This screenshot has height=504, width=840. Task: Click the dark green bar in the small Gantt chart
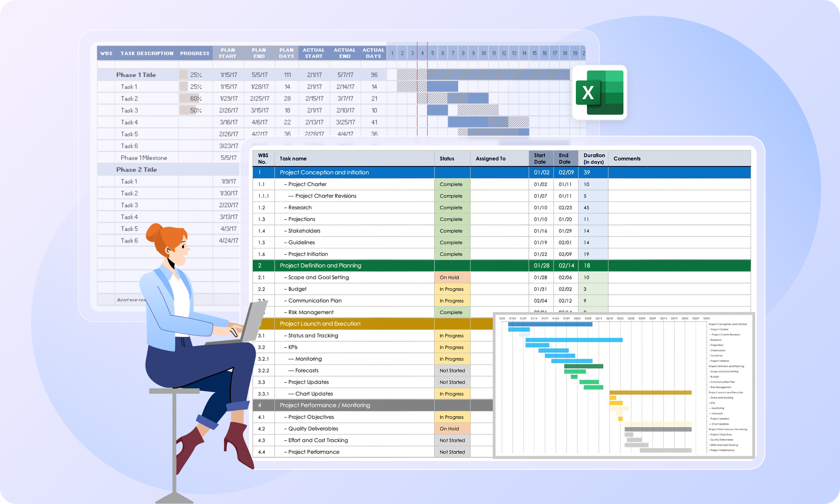click(584, 366)
